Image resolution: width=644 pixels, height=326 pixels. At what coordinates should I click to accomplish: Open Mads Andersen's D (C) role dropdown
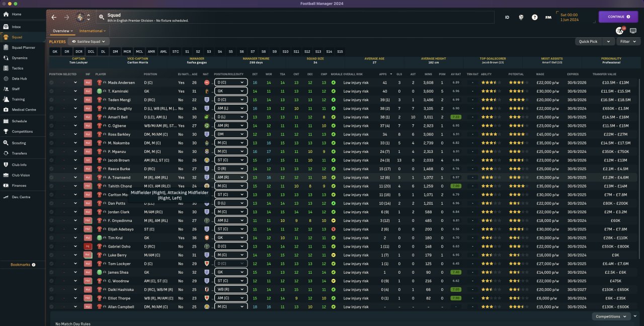click(231, 83)
